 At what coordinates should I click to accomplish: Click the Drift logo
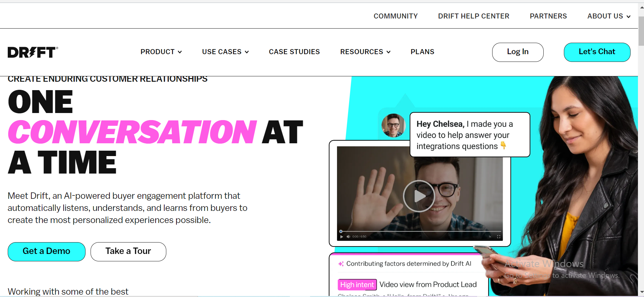(x=33, y=52)
